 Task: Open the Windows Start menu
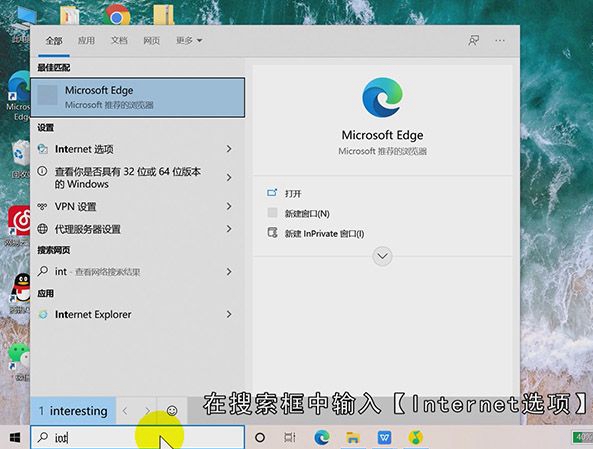coord(15,438)
